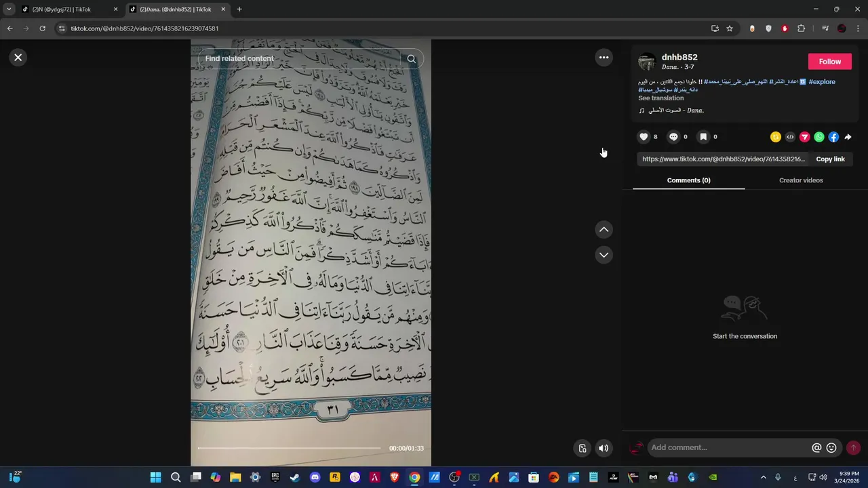Screen dimensions: 868x488
Task: Switch to Creator videos tab
Action: tap(801, 180)
